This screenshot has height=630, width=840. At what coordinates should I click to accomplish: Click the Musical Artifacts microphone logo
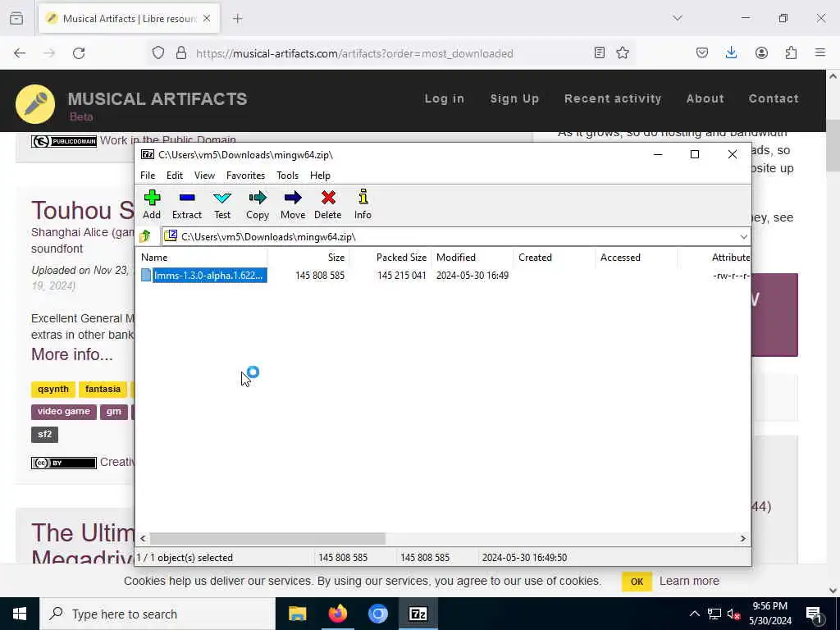point(35,104)
